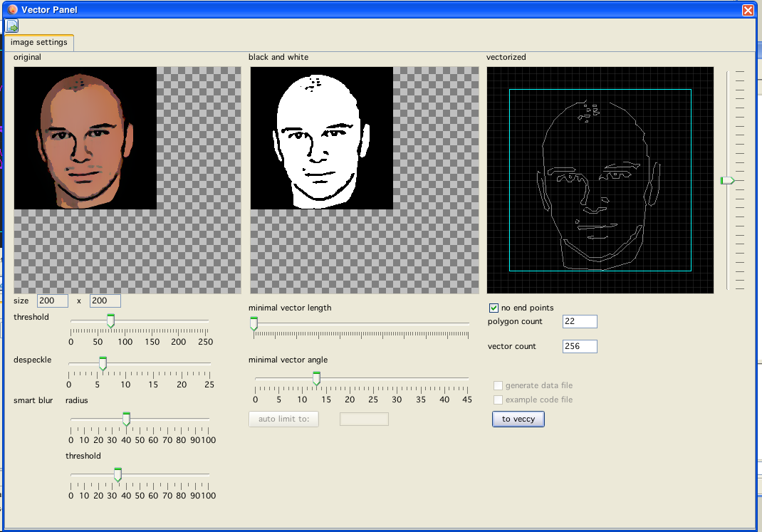Close the Vector Panel window
The height and width of the screenshot is (532, 762).
point(747,10)
